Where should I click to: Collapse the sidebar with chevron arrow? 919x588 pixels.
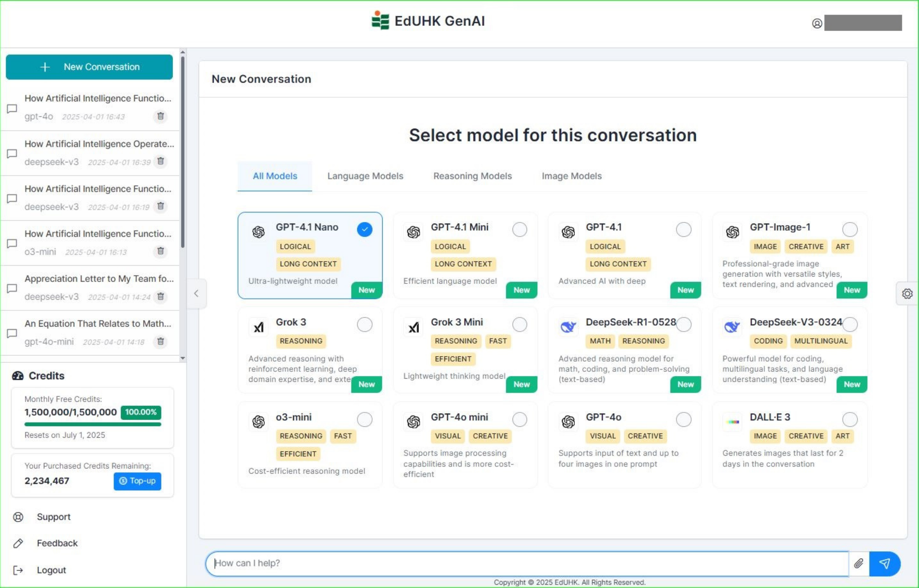[196, 293]
